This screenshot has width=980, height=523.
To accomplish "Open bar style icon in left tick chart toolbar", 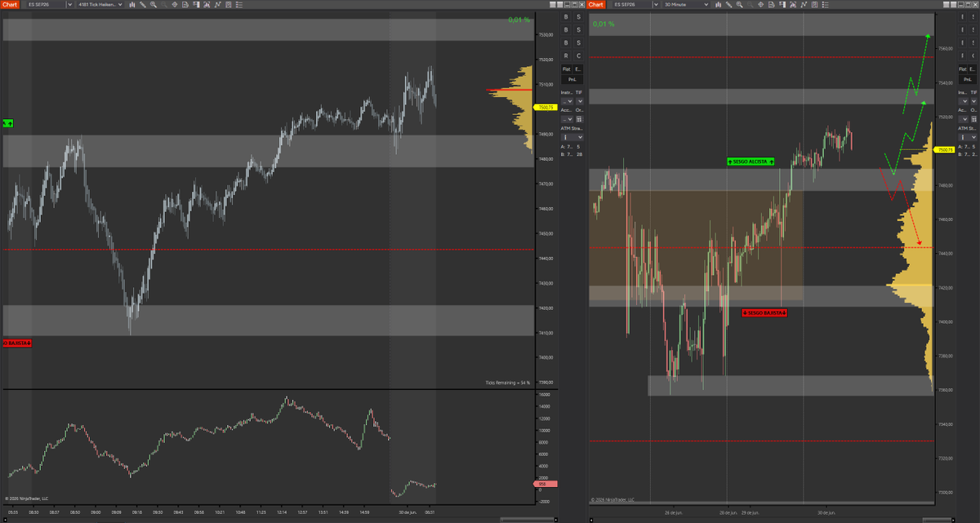I will 132,4.
